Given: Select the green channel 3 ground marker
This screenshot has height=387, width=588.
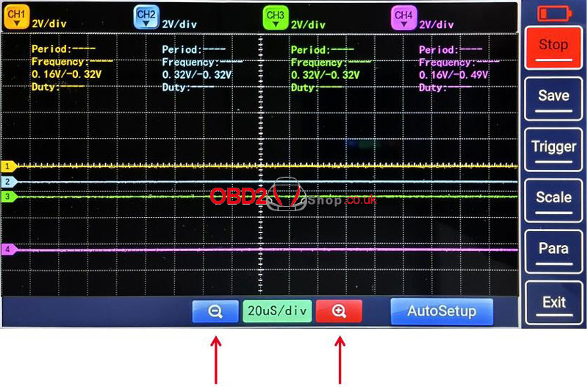Looking at the screenshot, I should click(8, 197).
